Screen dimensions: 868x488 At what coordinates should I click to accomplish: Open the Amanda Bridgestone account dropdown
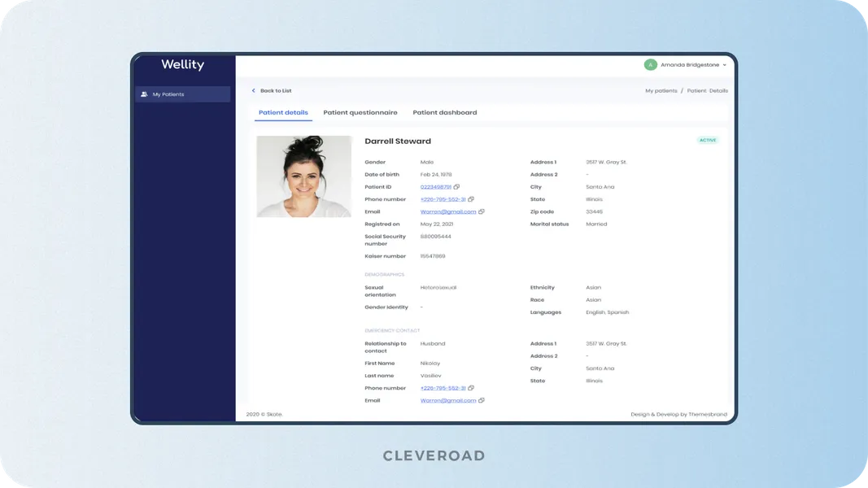click(723, 63)
